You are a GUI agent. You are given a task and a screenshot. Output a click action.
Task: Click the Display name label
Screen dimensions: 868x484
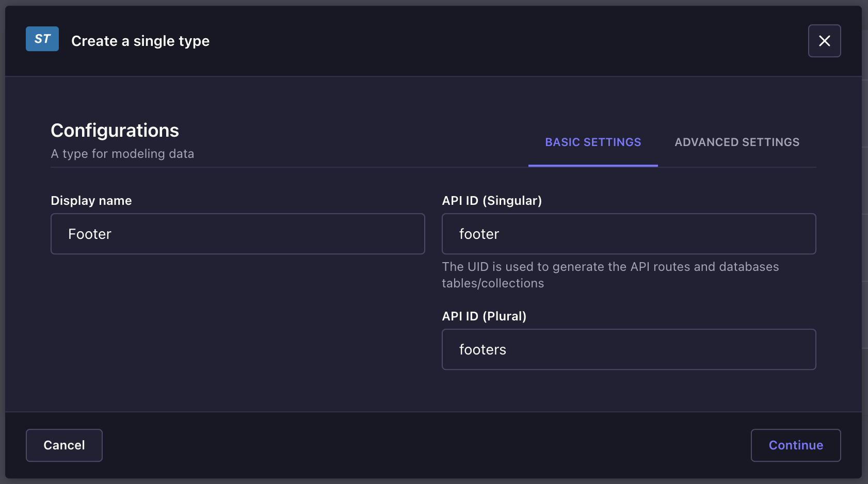pyautogui.click(x=91, y=201)
